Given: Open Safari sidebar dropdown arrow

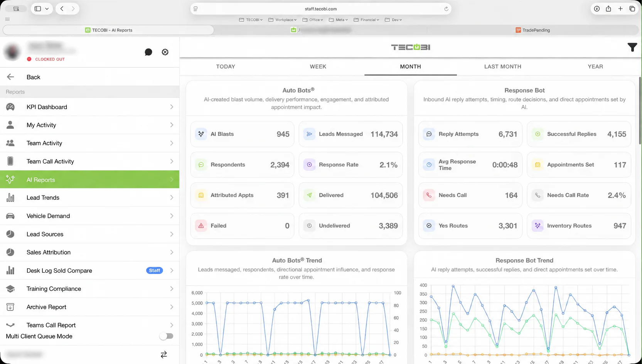Looking at the screenshot, I should click(x=47, y=8).
